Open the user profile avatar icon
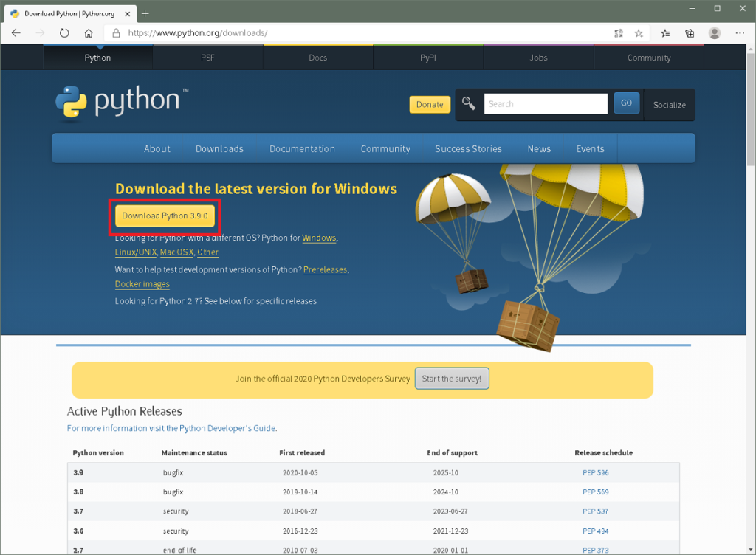Viewport: 756px width, 555px height. tap(715, 32)
